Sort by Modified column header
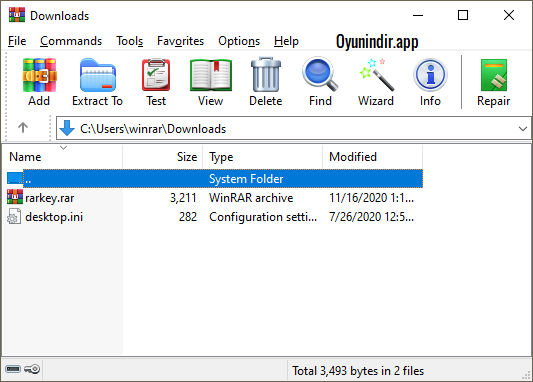This screenshot has height=382, width=533. click(373, 157)
